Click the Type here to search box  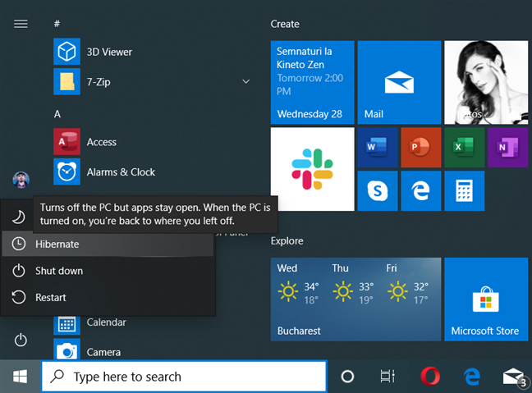click(x=184, y=377)
